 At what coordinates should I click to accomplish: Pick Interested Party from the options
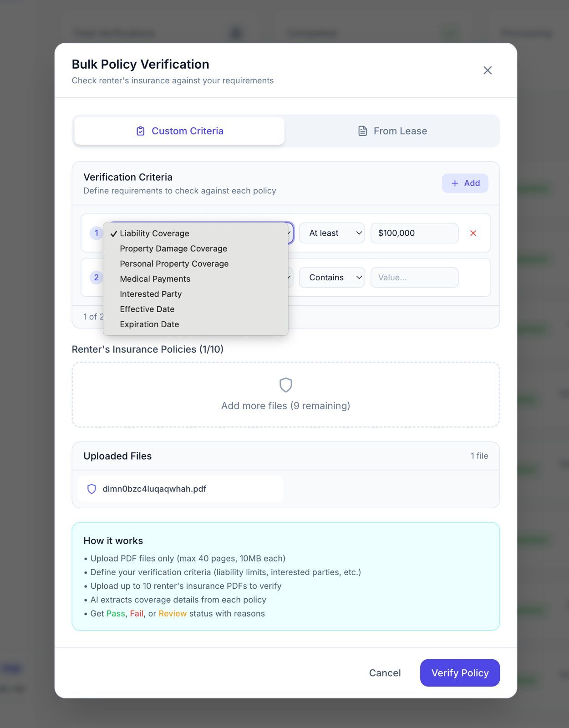tap(151, 294)
